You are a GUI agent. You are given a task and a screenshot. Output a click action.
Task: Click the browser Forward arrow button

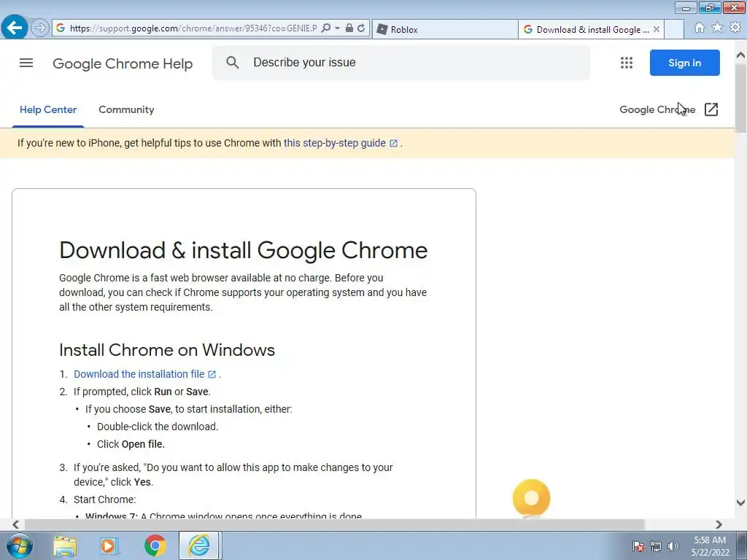39,28
